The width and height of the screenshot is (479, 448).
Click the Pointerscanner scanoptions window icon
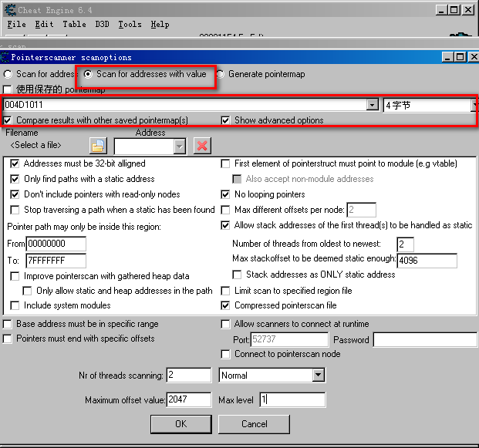tap(5, 57)
